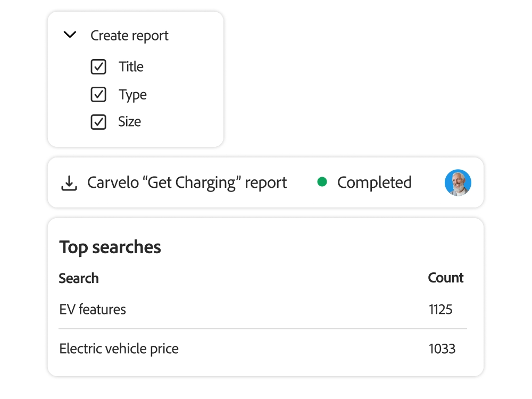The width and height of the screenshot is (532, 399).
Task: Toggle the Type checkbox
Action: (x=98, y=95)
